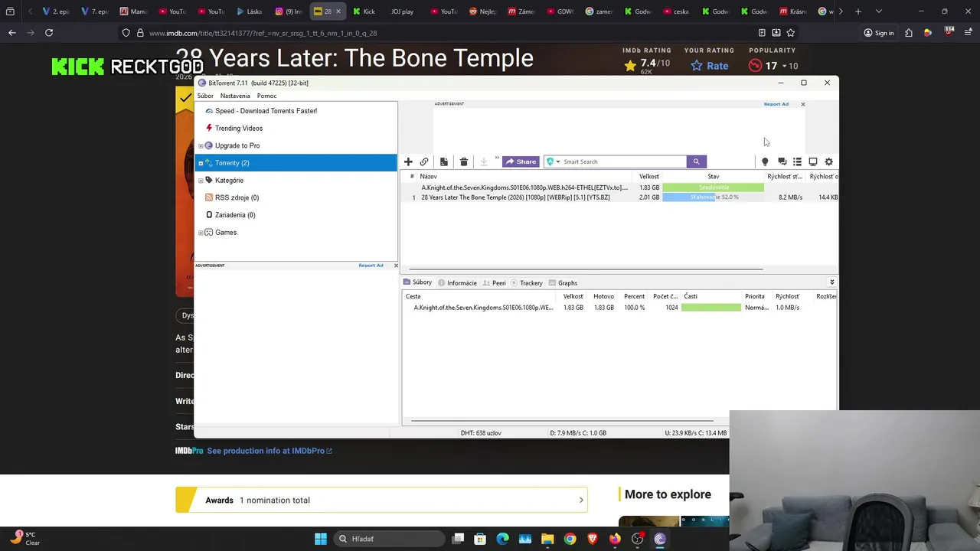Viewport: 980px width, 551px height.
Task: Click Add Torrent from URL link icon
Action: 424,161
